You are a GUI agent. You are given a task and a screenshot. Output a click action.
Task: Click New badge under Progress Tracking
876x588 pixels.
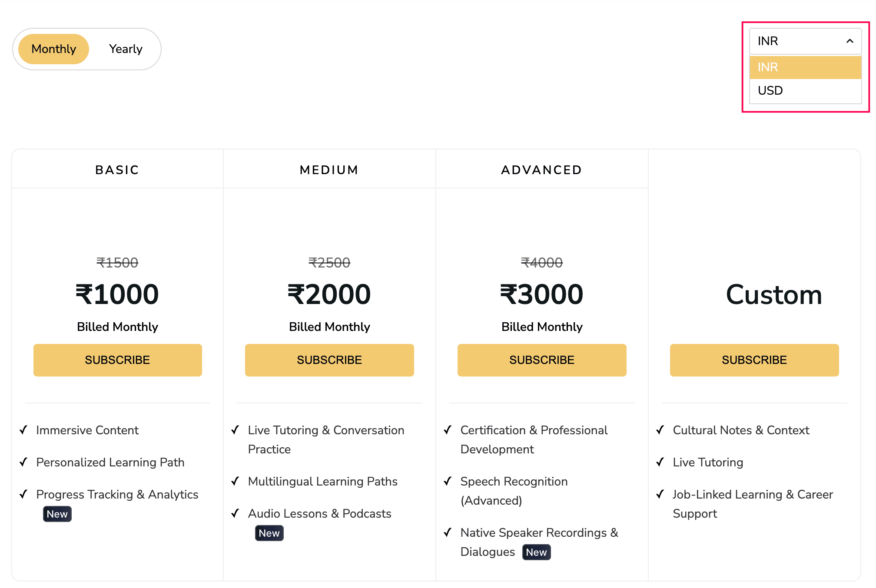coord(57,514)
